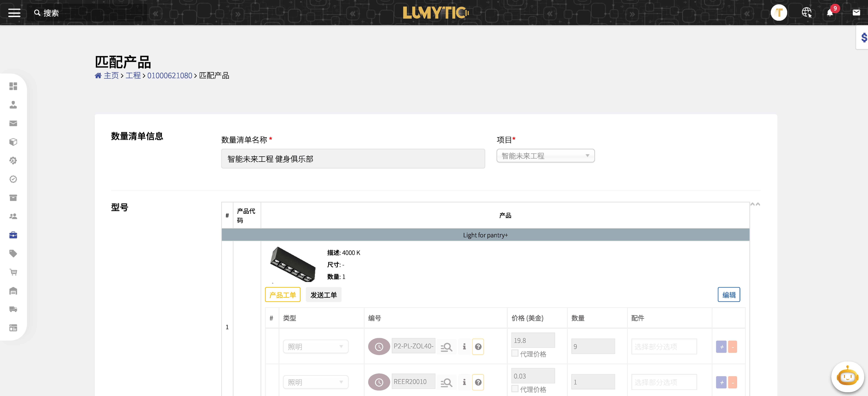Click the 编辑 button for Light for pantry+

[729, 294]
